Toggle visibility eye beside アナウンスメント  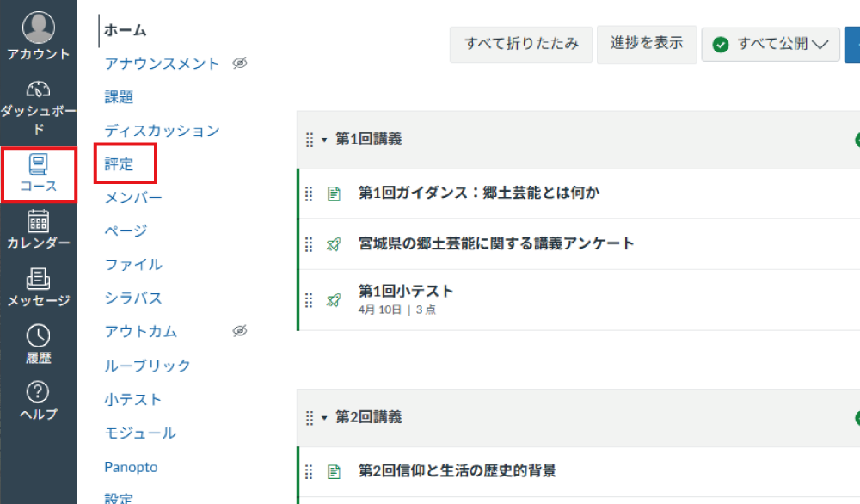tap(240, 63)
